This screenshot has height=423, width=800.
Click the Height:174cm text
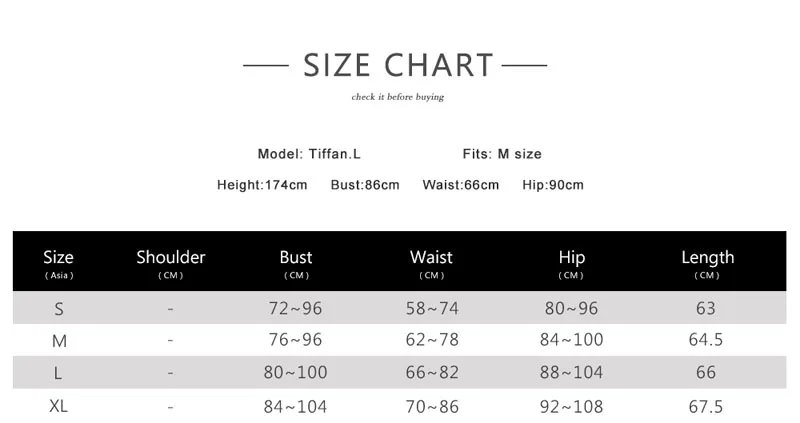tap(262, 185)
